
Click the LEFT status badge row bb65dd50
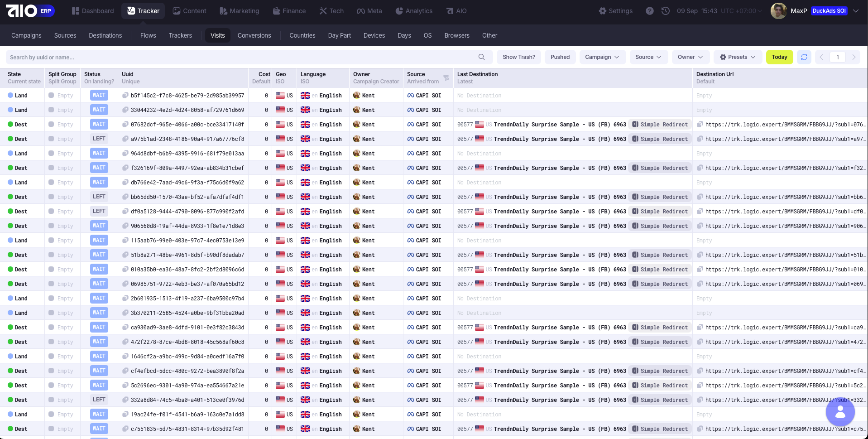coord(99,197)
